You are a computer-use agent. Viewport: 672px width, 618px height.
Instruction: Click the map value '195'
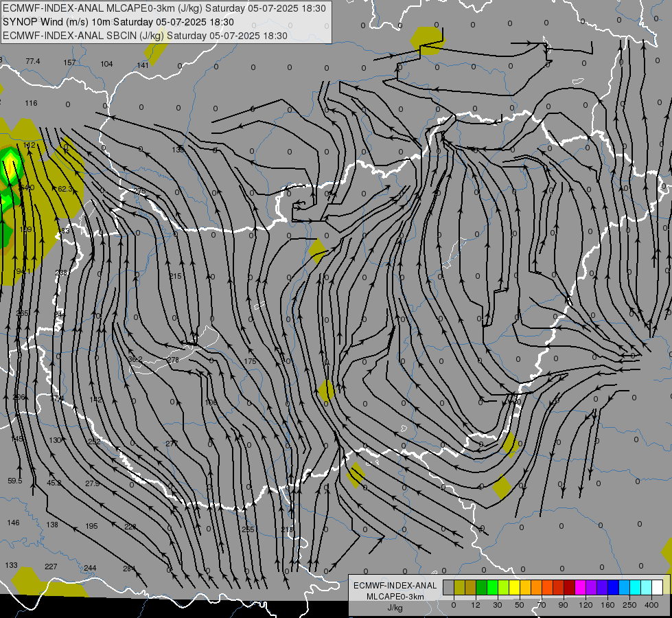tap(92, 526)
